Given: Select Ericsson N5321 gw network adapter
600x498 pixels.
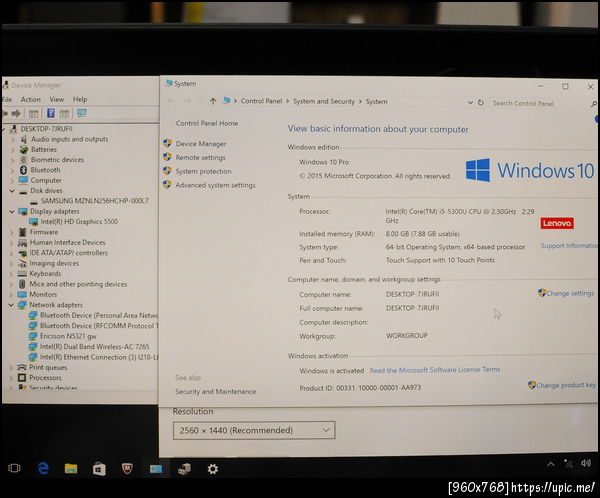Looking at the screenshot, I should coord(68,336).
